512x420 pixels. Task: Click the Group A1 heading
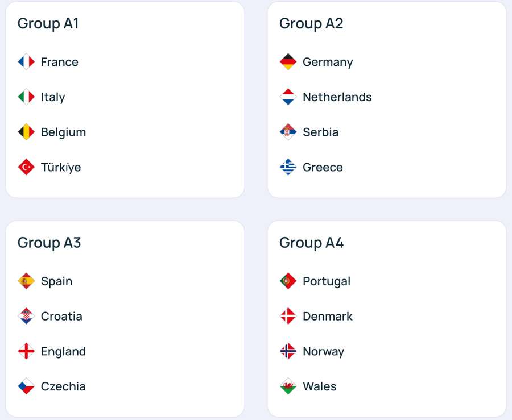[x=48, y=24]
